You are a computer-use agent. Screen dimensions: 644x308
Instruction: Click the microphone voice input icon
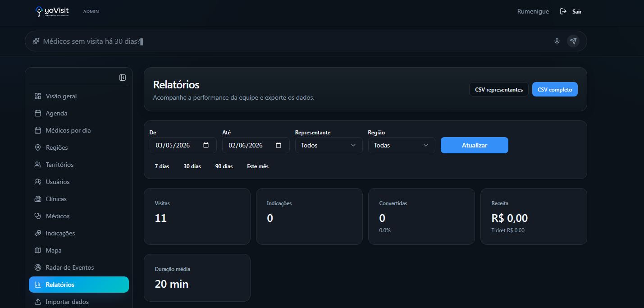tap(557, 41)
